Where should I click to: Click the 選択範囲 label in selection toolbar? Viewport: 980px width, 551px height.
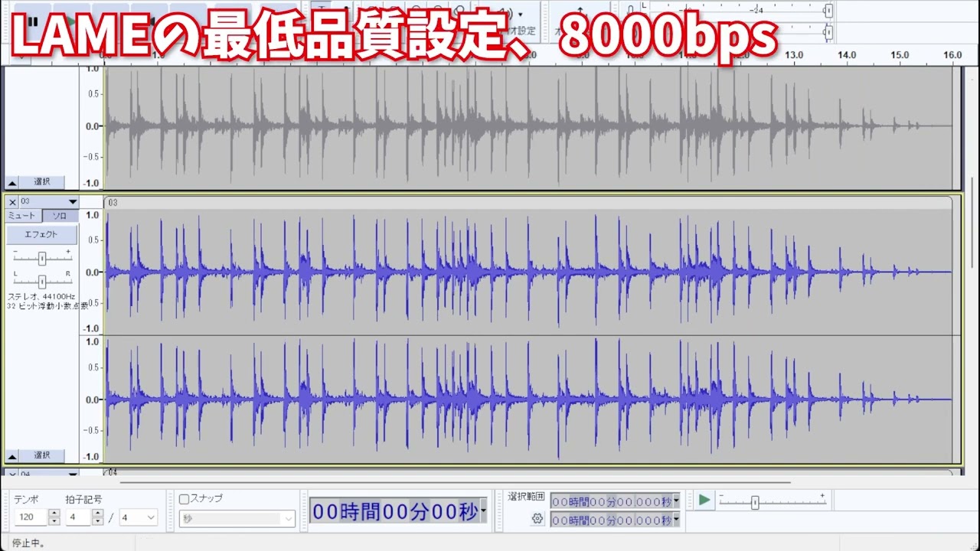[526, 497]
